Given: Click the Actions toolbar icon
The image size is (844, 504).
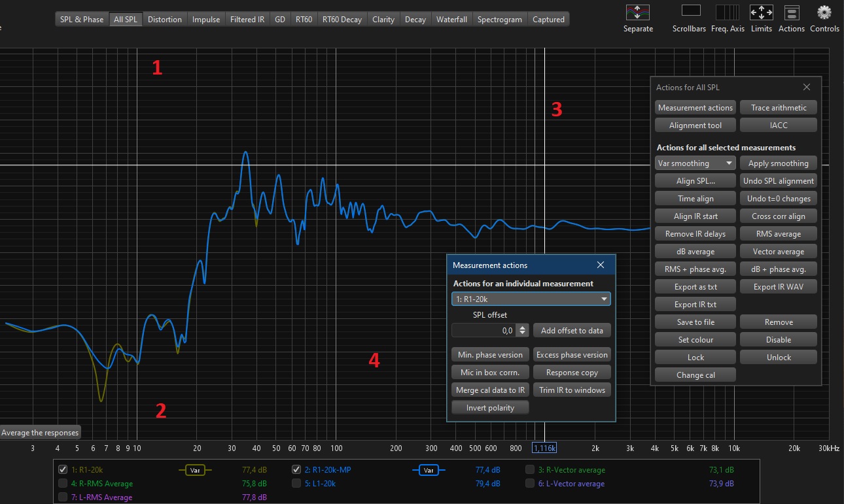Looking at the screenshot, I should (792, 12).
